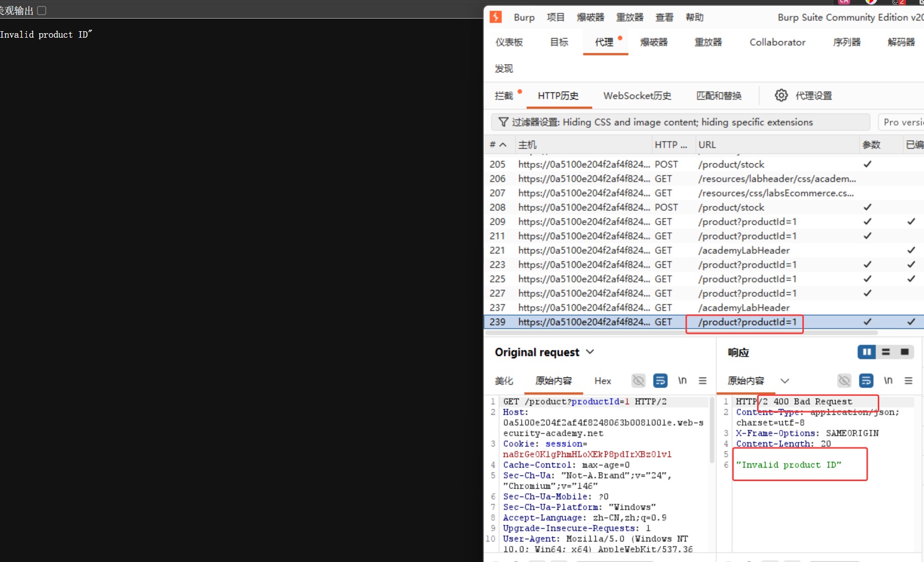Switch to the 代理 tab
Viewport: 924px width, 562px height.
(x=604, y=42)
